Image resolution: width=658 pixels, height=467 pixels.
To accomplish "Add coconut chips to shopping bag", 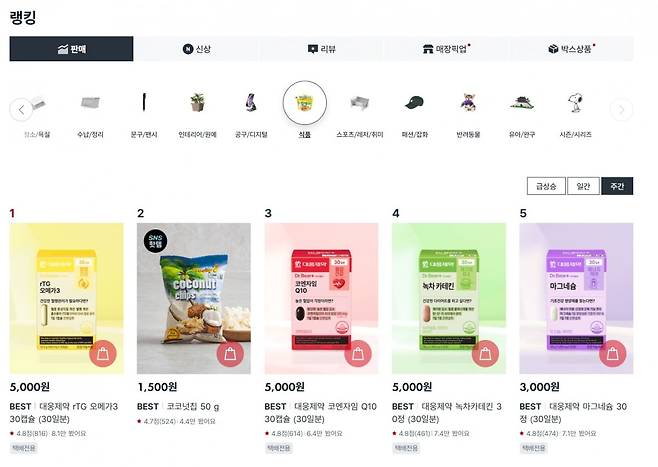I will 230,353.
